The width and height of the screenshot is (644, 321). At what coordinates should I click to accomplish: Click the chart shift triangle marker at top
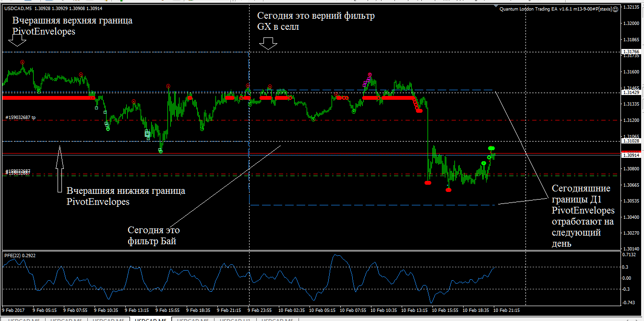tap(497, 7)
